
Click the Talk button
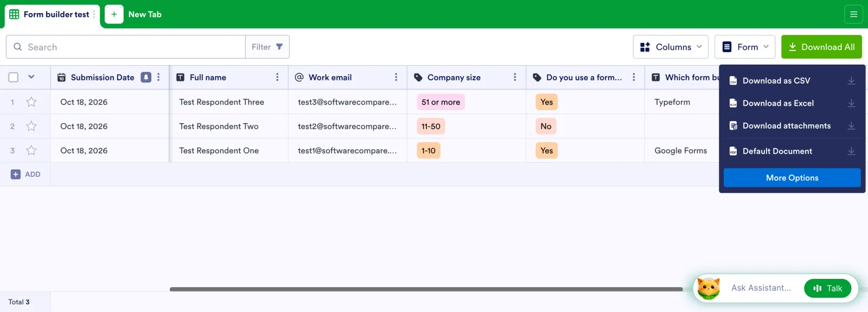pyautogui.click(x=828, y=288)
